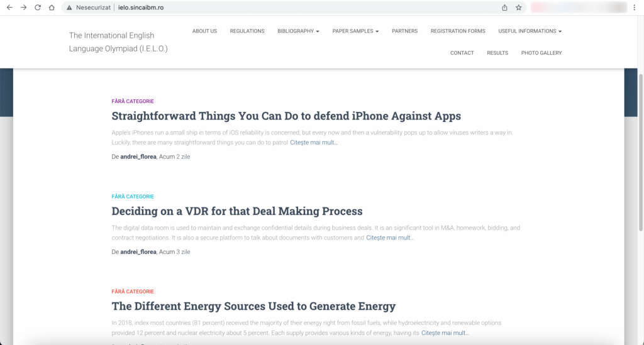Click the share page icon

[x=504, y=8]
